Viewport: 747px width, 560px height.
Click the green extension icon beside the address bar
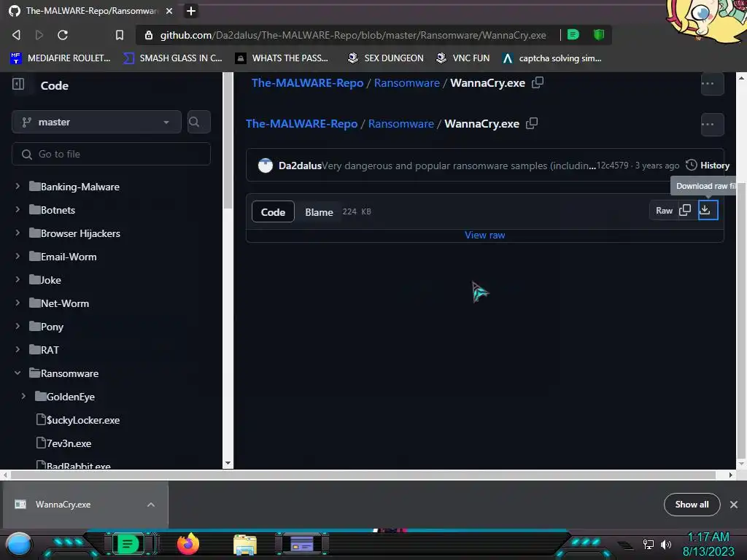pyautogui.click(x=573, y=35)
